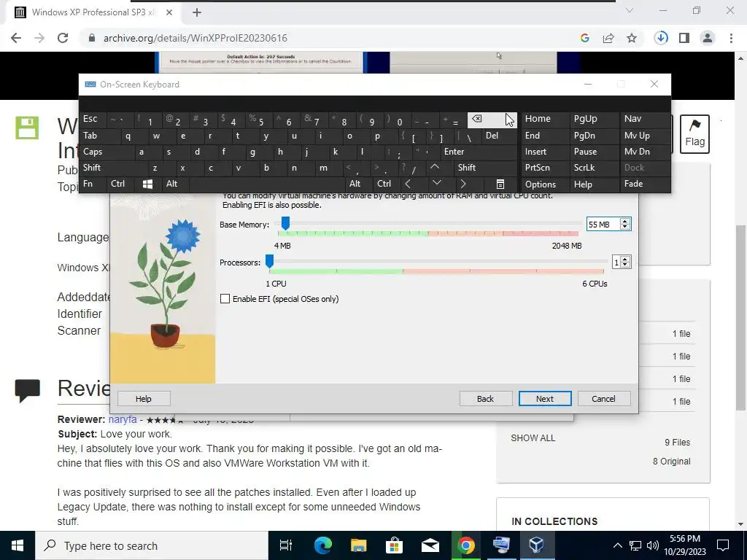
Task: Show hidden system tray icons
Action: click(x=617, y=545)
